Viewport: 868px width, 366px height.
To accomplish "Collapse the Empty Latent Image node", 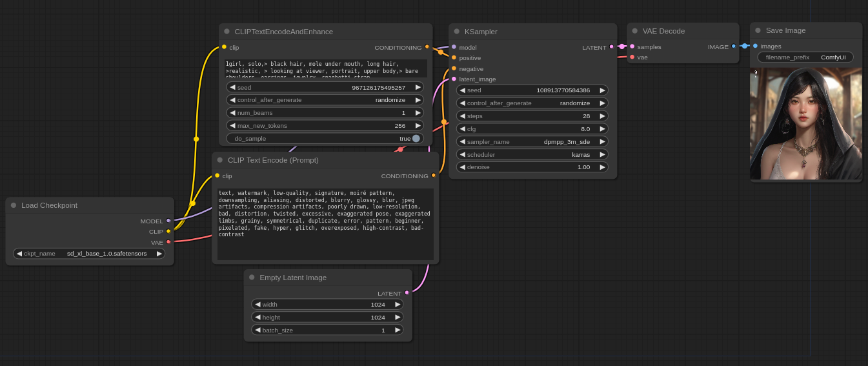I will tap(252, 278).
